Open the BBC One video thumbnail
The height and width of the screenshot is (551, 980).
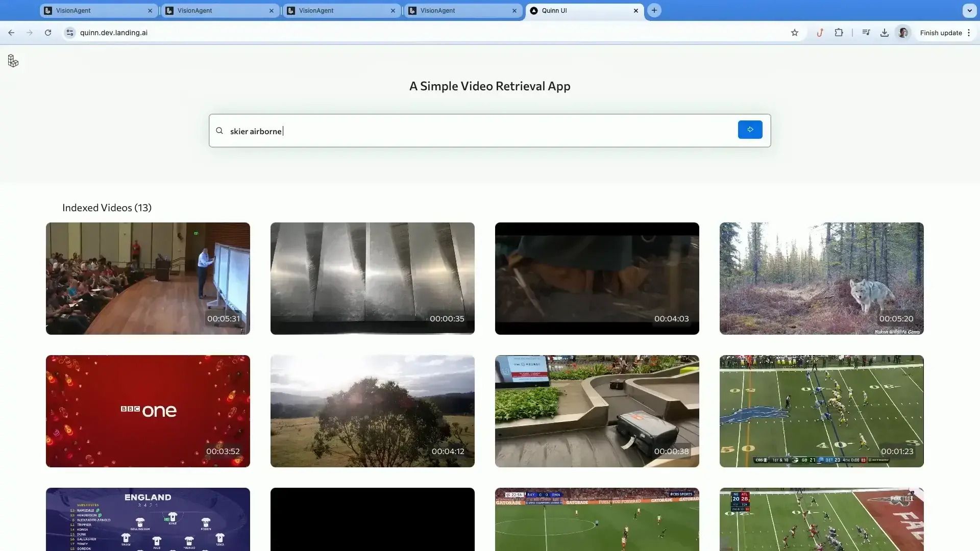tap(148, 411)
